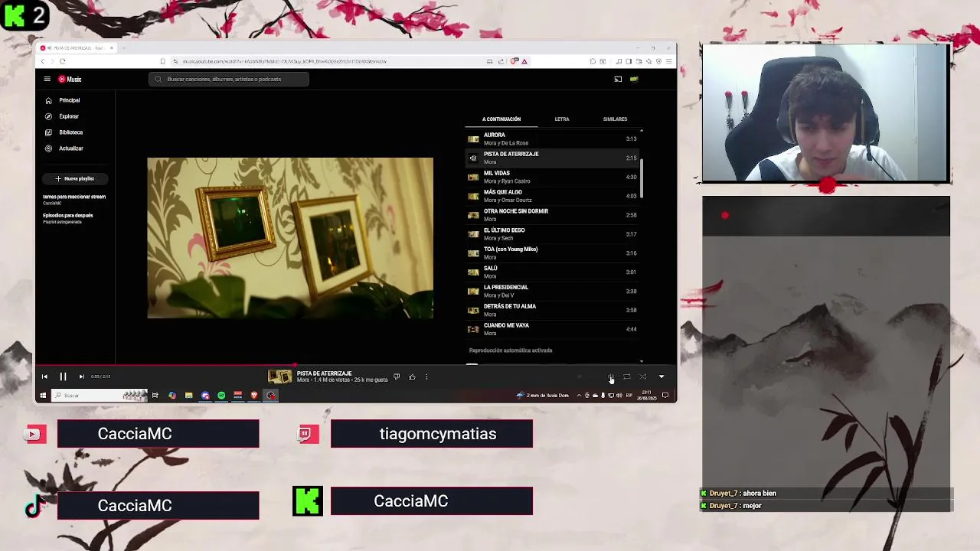Collapse the player page with down arrow

(x=661, y=377)
